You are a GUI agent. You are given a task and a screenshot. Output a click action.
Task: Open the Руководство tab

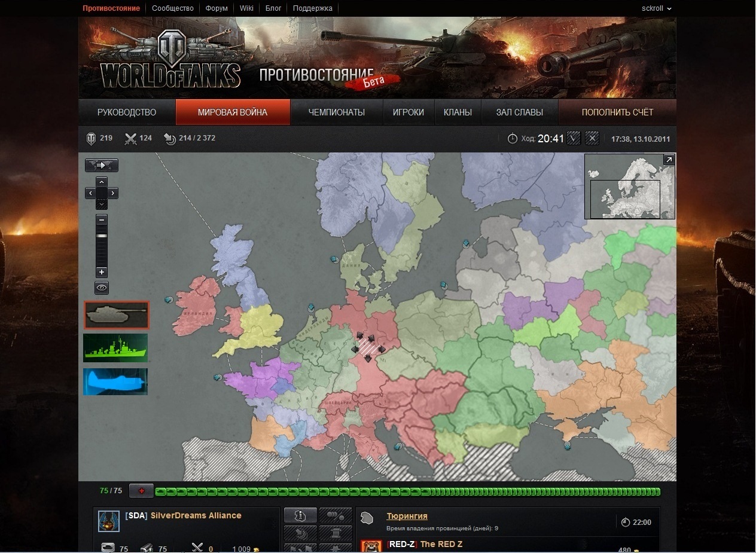(x=127, y=112)
